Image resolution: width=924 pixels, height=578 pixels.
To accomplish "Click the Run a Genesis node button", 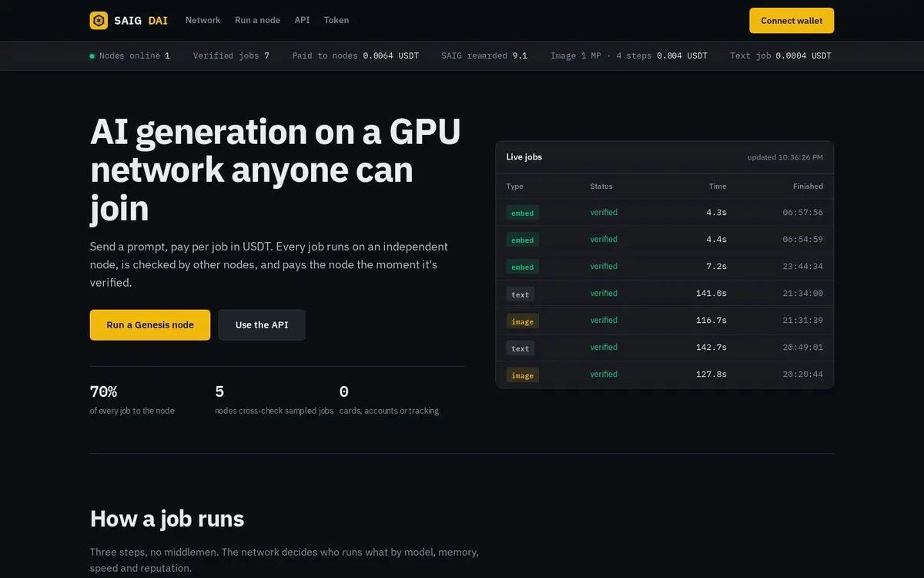I will 150,325.
